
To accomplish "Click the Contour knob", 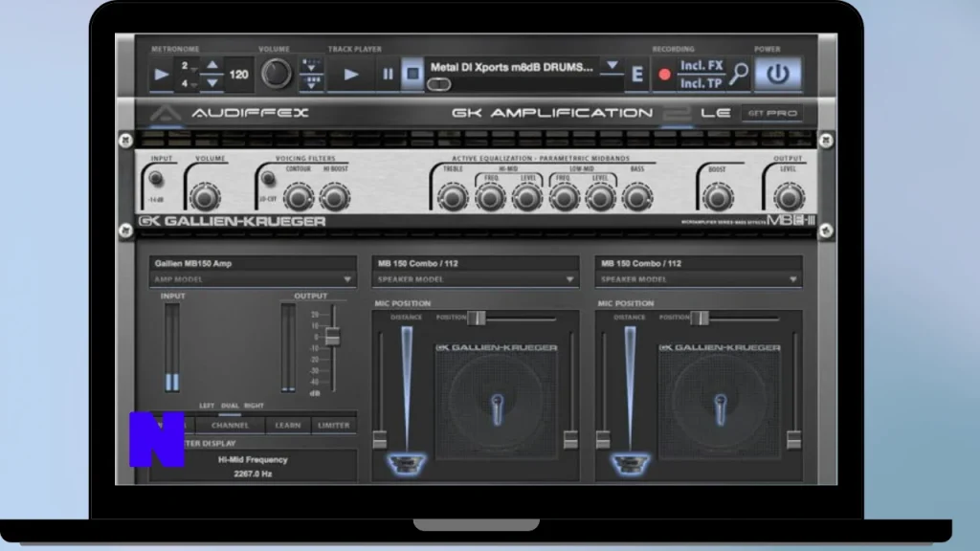I will (299, 198).
